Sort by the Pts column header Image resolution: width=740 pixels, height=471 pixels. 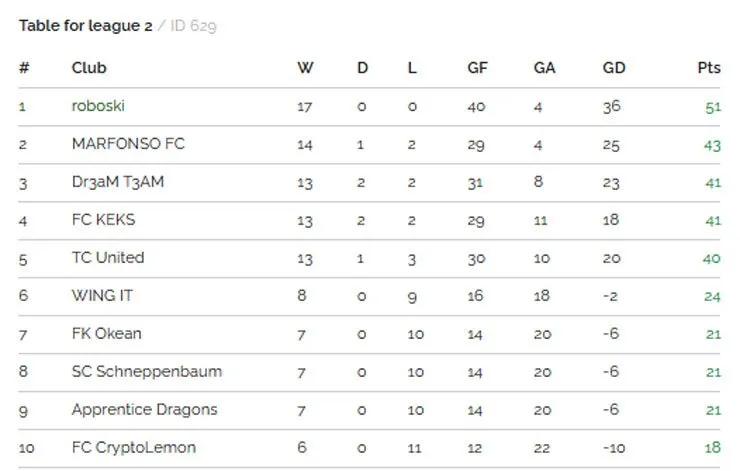click(x=709, y=67)
